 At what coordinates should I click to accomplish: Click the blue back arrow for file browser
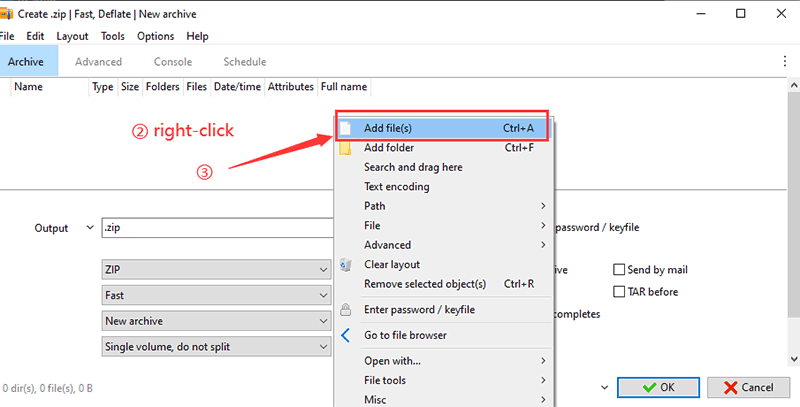[x=346, y=336]
